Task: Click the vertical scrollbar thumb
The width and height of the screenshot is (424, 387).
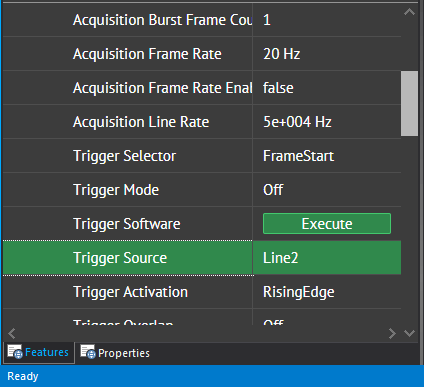Action: [409, 103]
